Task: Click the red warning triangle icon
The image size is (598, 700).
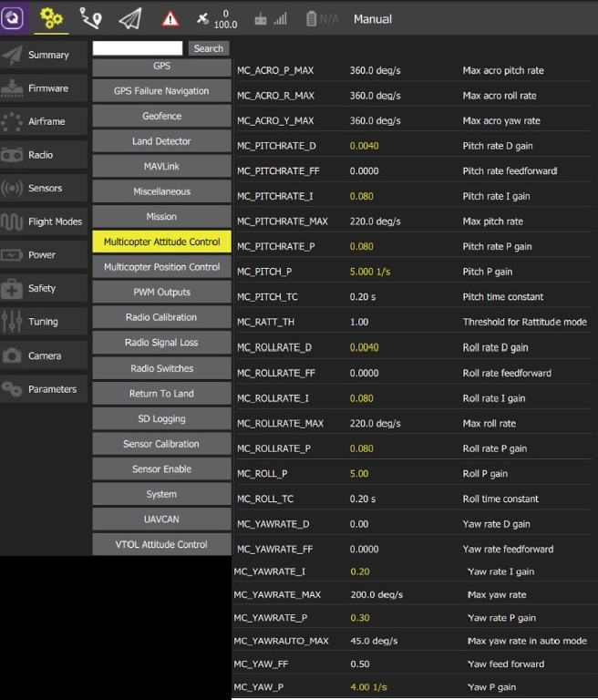Action: point(170,18)
